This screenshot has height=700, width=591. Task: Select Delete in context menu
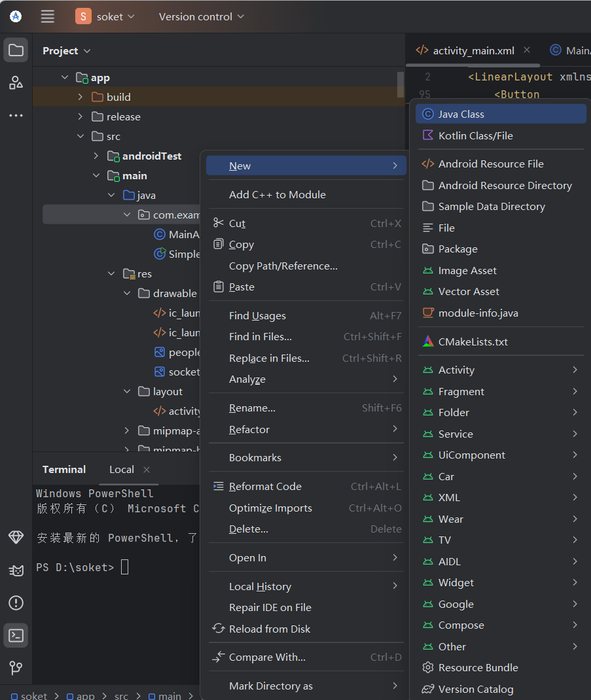point(306,529)
